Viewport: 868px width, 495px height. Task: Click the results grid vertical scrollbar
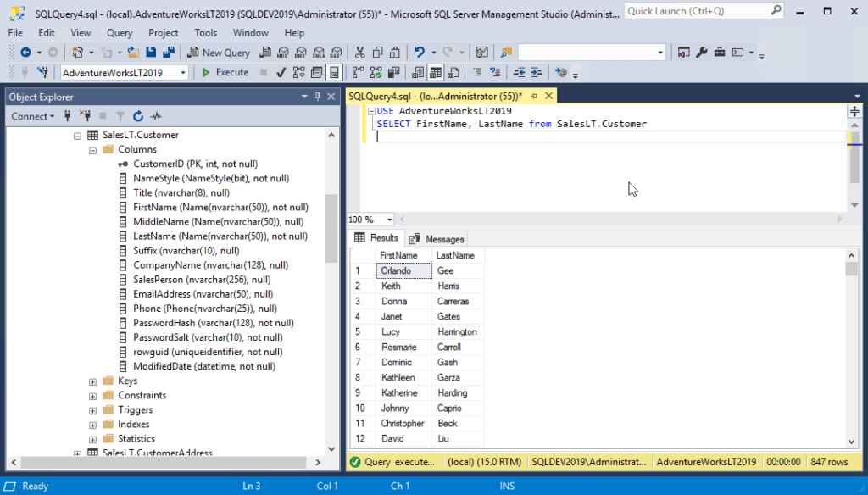[851, 348]
